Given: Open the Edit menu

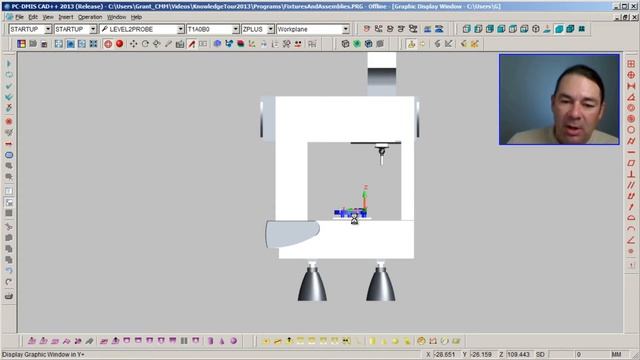Looking at the screenshot, I should 33,17.
